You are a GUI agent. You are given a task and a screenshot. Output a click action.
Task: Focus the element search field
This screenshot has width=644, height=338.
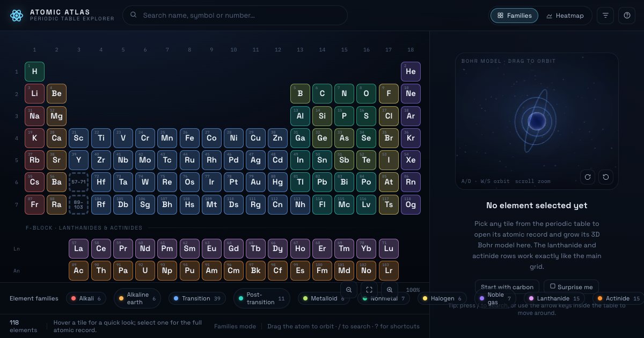(x=235, y=16)
